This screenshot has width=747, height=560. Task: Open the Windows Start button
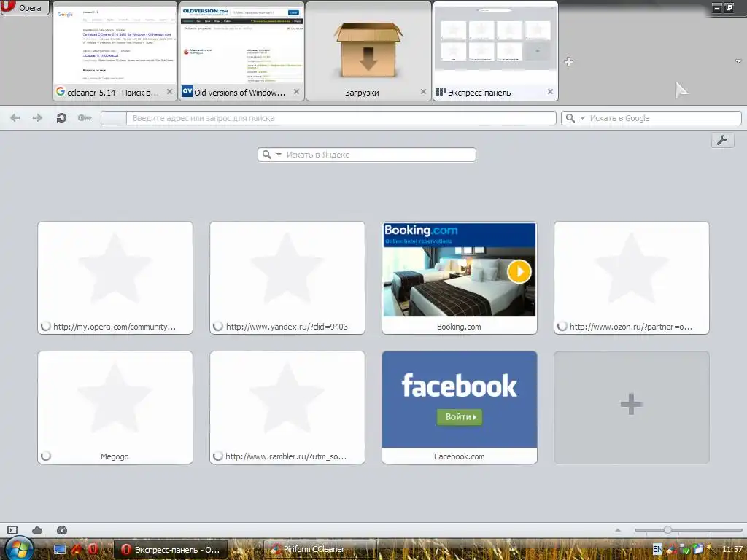(18, 548)
